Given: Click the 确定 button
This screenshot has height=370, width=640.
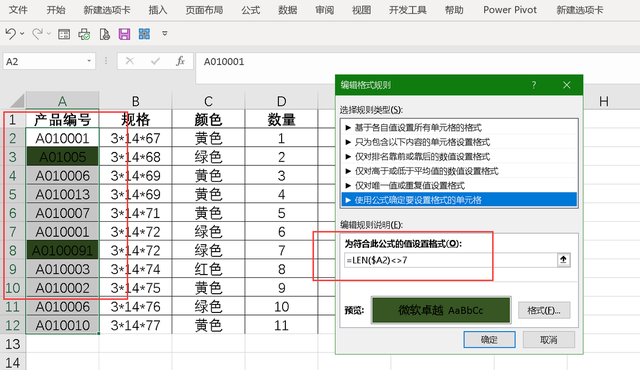Looking at the screenshot, I should (x=489, y=339).
